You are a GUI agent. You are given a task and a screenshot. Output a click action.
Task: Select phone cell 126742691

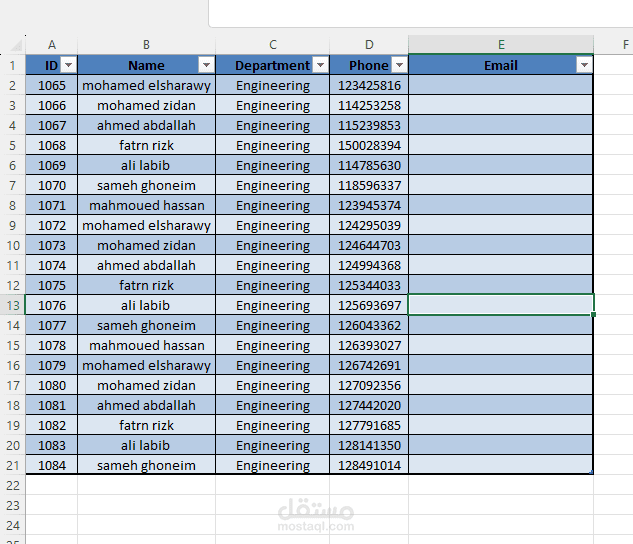pyautogui.click(x=369, y=365)
